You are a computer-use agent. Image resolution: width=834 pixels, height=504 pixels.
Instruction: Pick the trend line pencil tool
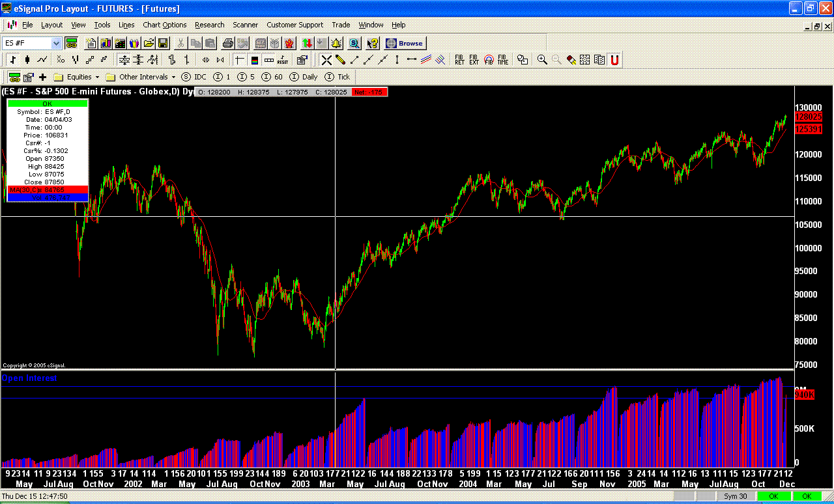340,59
